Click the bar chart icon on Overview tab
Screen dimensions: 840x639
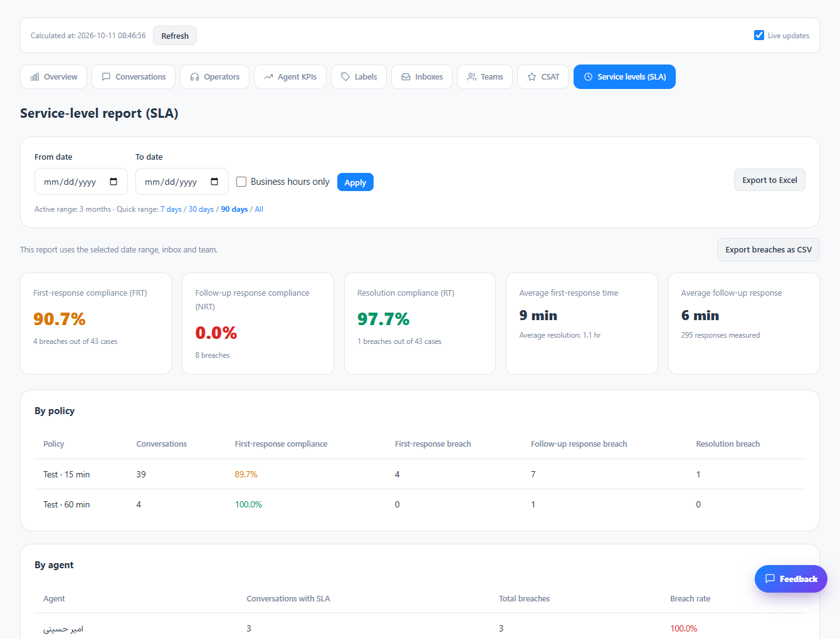[x=34, y=77]
